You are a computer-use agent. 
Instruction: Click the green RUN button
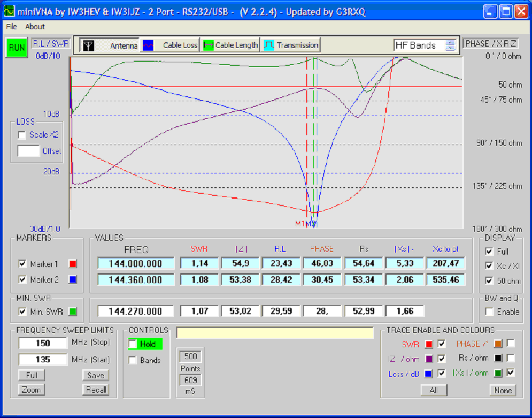pos(17,48)
